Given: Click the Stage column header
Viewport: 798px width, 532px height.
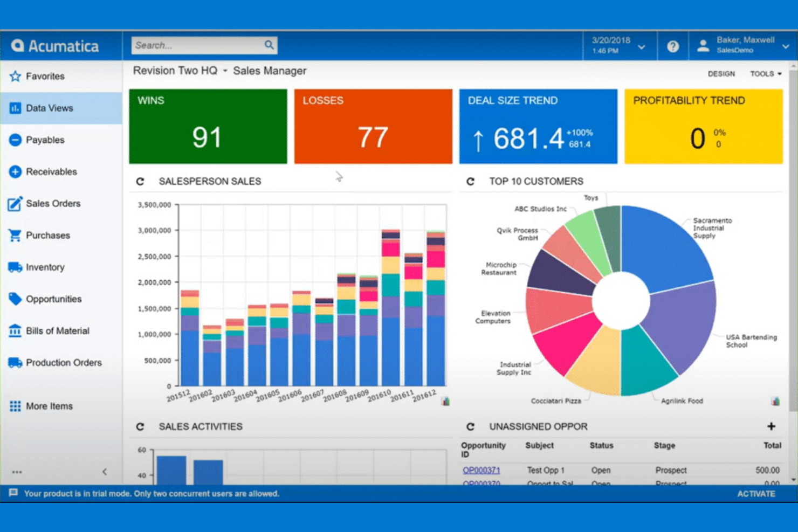Looking at the screenshot, I should 664,446.
